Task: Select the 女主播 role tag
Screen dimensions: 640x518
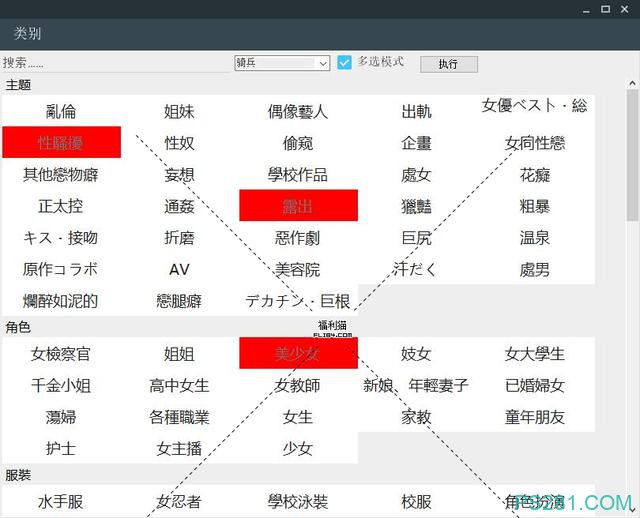Action: click(x=179, y=449)
